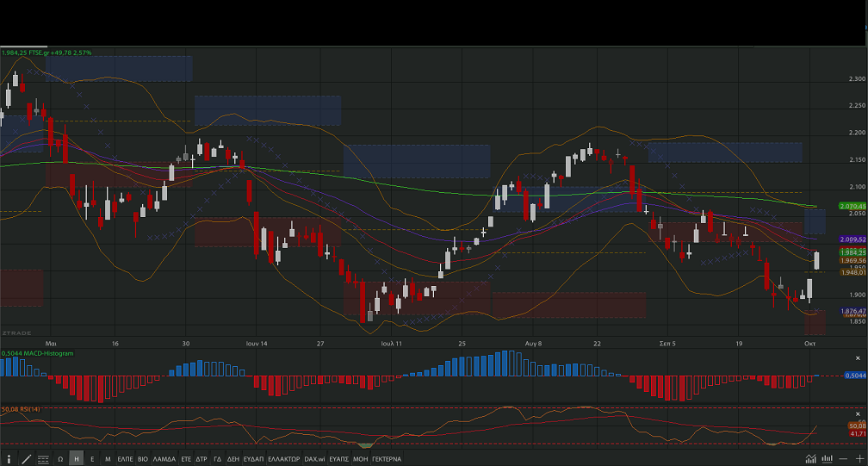Click the green 2.070,45 price tag
Image resolution: width=868 pixels, height=466 pixels.
852,206
